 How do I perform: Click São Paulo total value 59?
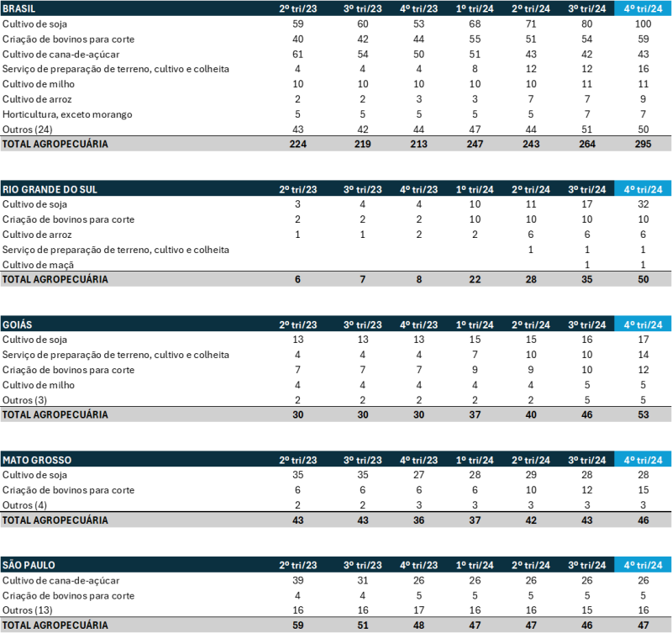(297, 625)
